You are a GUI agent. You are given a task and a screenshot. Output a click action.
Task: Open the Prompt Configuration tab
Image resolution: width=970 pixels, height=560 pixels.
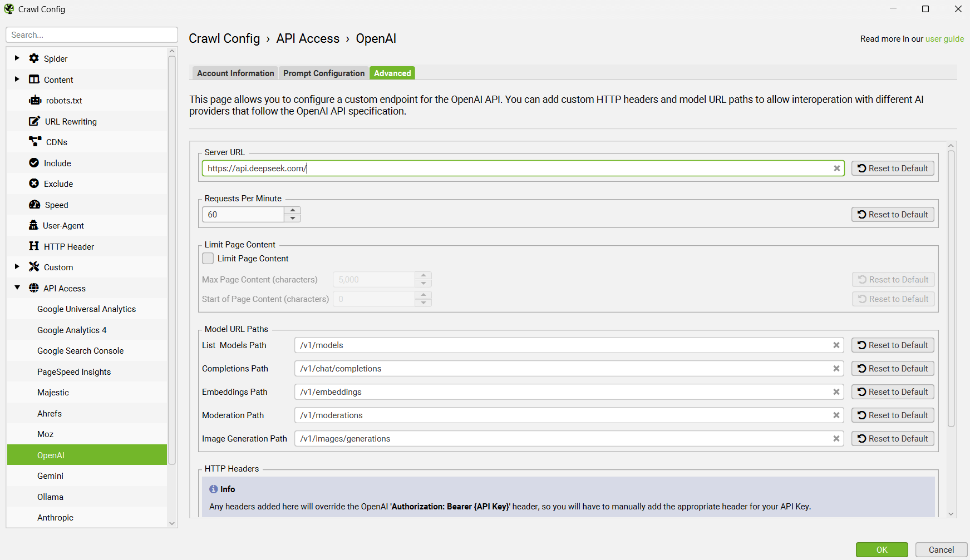click(x=323, y=73)
